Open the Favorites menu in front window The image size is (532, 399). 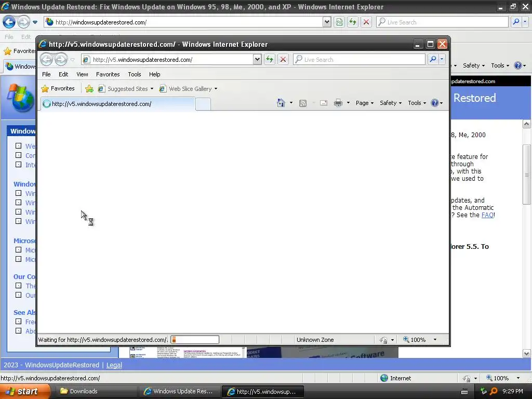point(108,74)
